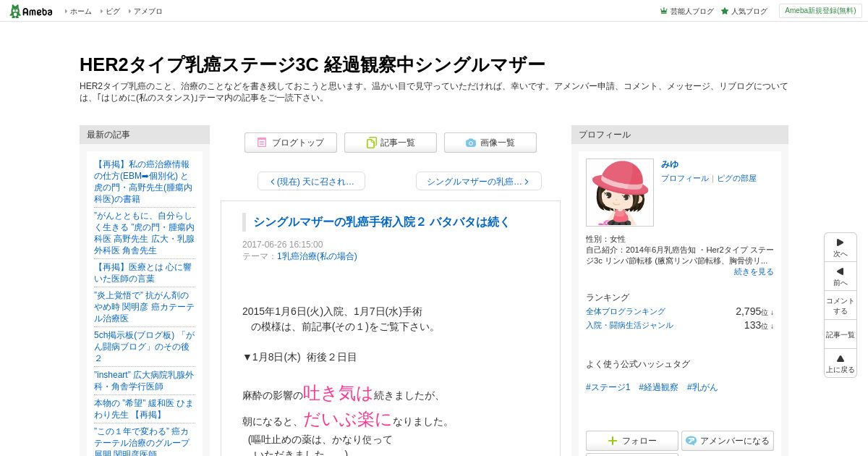Open 入院・闘病生活ジャンル ranking link

point(629,325)
